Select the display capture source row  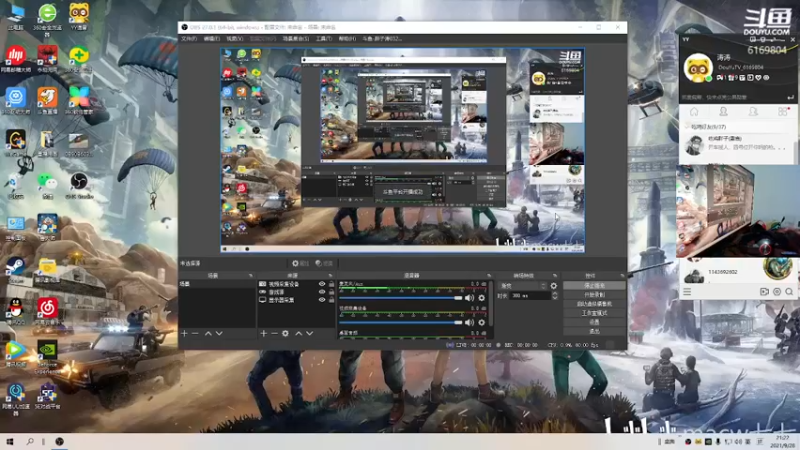pyautogui.click(x=296, y=300)
